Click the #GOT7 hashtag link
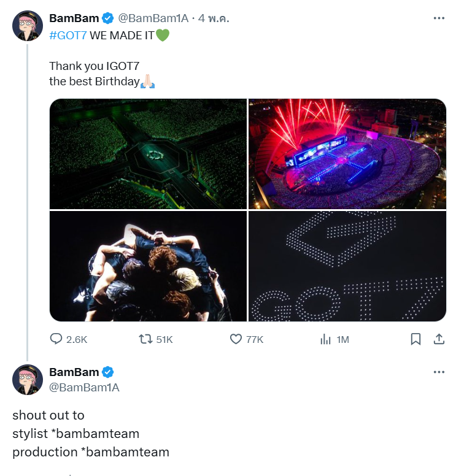The height and width of the screenshot is (476, 456). (68, 35)
